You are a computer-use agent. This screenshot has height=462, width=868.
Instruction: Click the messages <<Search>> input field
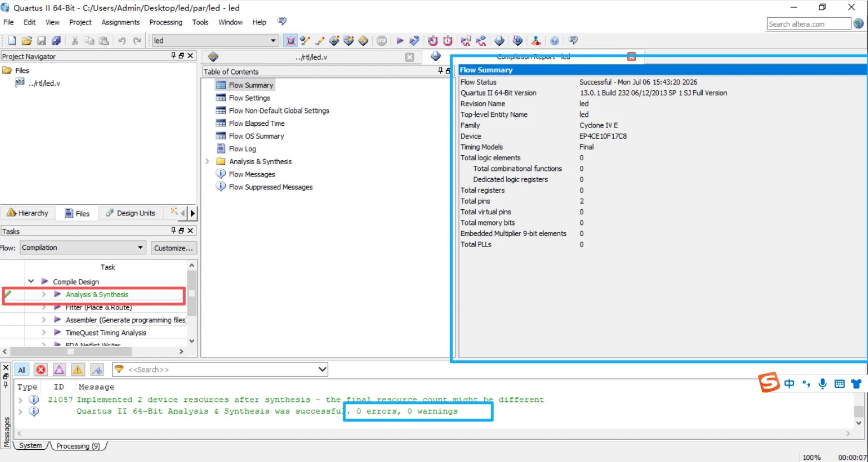pyautogui.click(x=220, y=369)
